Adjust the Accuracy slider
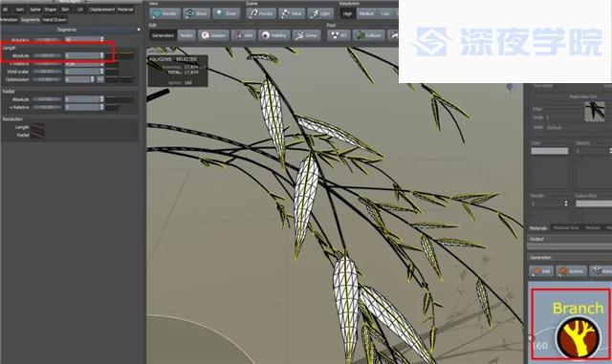The width and height of the screenshot is (612, 364). click(x=47, y=39)
